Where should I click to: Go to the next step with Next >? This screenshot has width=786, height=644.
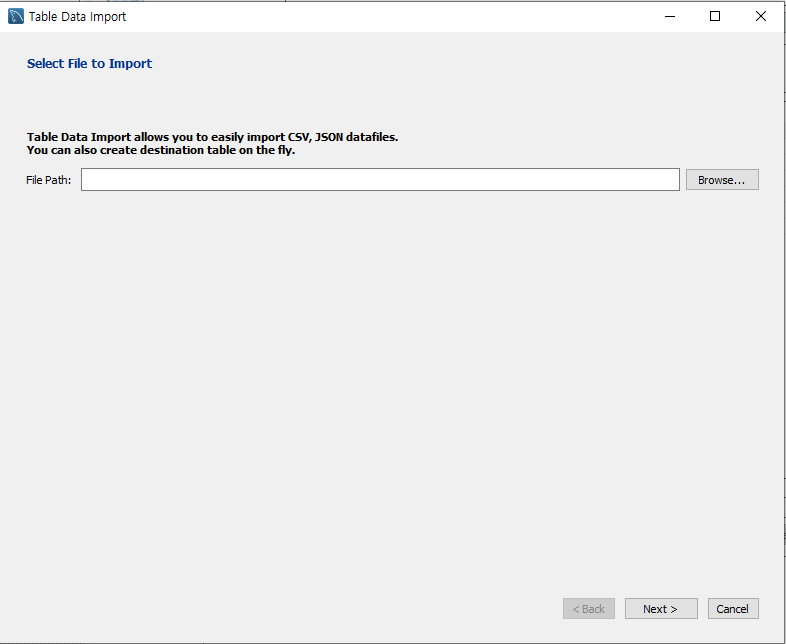[661, 608]
